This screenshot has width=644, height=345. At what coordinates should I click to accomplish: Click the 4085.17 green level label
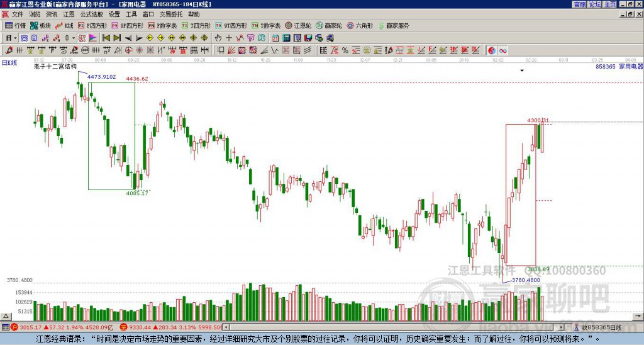coord(137,193)
